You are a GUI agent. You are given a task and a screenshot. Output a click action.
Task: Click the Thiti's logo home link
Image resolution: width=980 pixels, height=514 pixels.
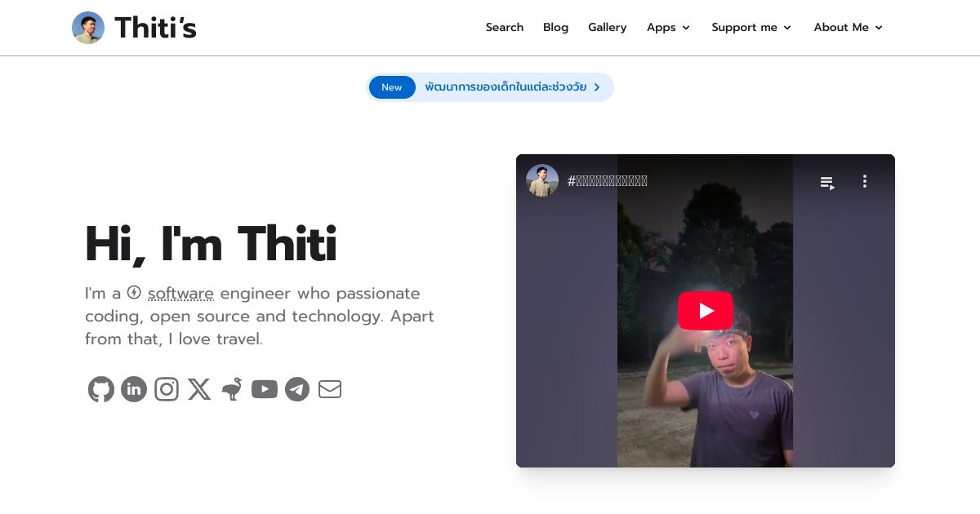pos(135,28)
